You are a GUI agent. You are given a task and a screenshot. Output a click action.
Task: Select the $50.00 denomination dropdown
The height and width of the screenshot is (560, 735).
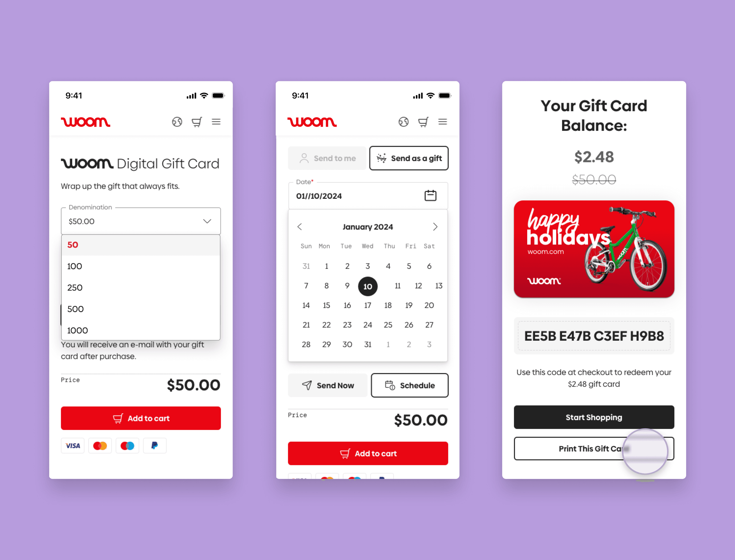140,221
